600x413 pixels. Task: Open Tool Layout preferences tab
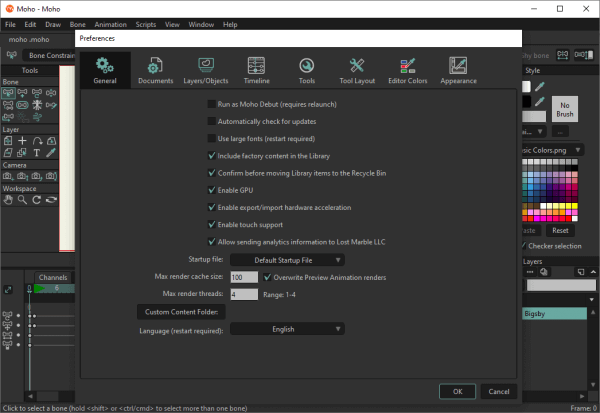[357, 70]
